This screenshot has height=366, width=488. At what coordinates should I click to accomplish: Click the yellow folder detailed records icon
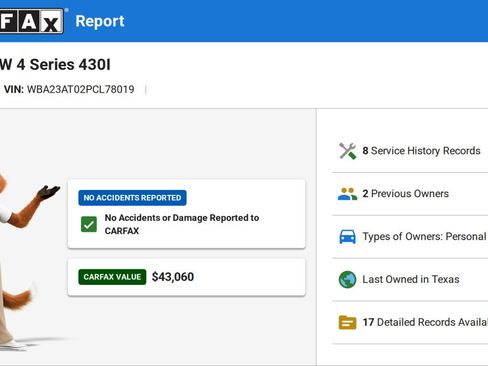[347, 322]
